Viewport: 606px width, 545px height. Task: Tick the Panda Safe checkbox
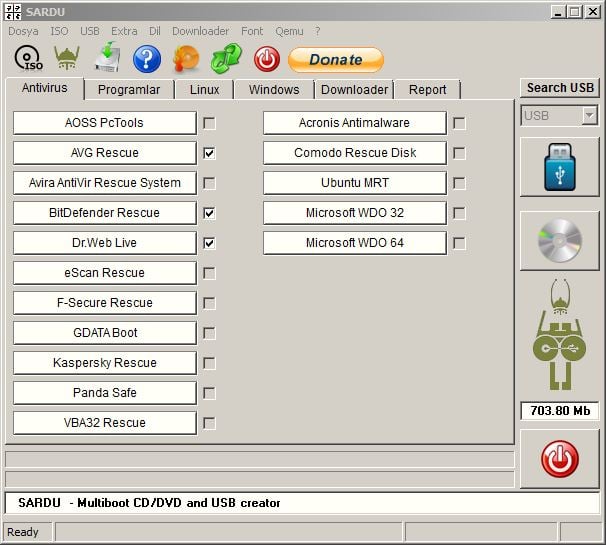[209, 393]
